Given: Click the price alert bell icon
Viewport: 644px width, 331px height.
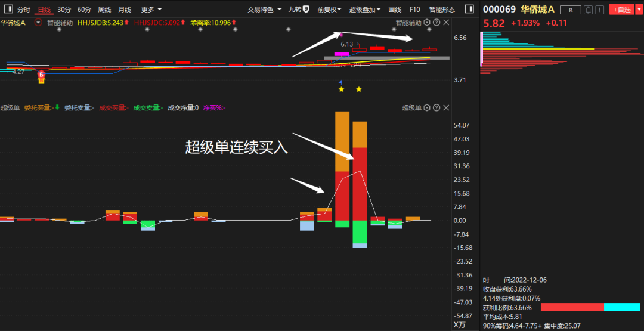Looking at the screenshot, I should click(x=588, y=10).
